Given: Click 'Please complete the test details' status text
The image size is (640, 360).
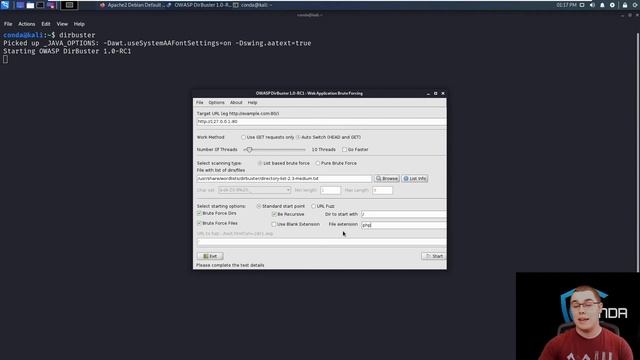Looking at the screenshot, I should click(x=230, y=265).
